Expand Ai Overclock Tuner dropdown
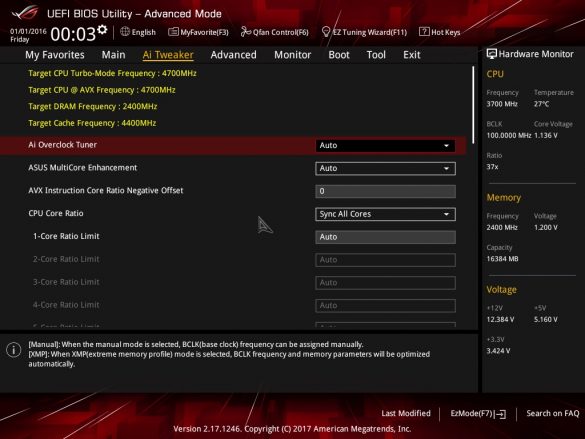 385,145
